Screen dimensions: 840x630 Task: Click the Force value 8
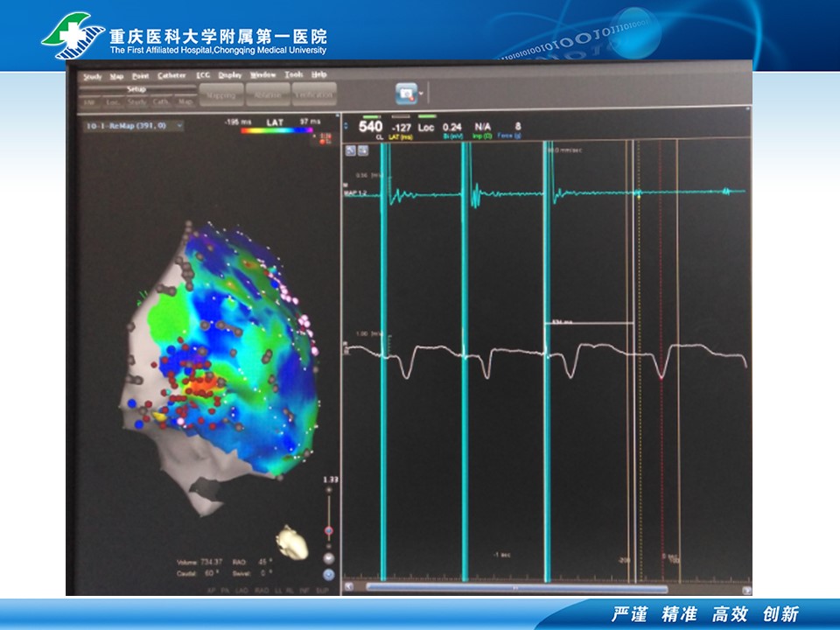517,126
